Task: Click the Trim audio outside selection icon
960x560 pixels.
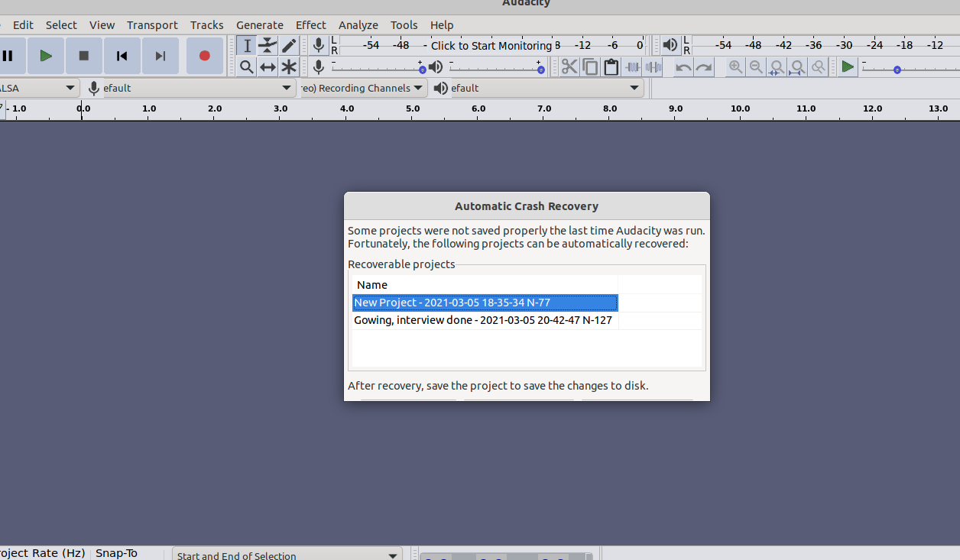Action: pos(632,67)
